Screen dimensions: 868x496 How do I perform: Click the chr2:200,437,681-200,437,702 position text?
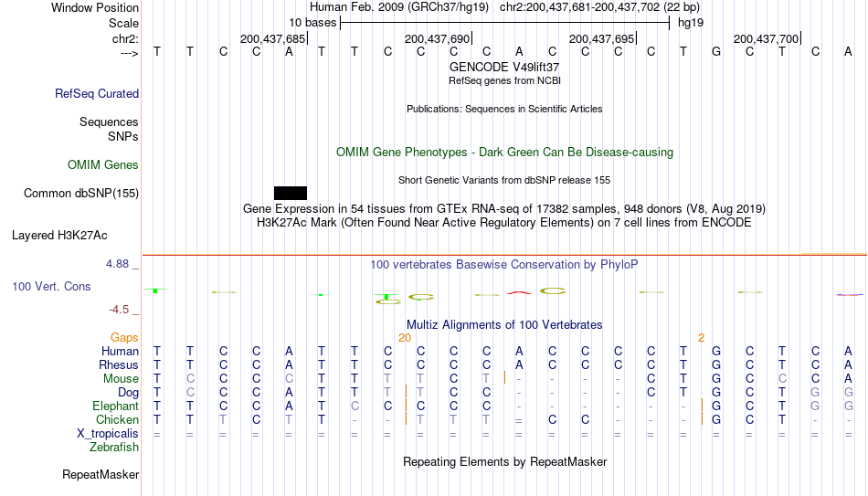pyautogui.click(x=599, y=7)
